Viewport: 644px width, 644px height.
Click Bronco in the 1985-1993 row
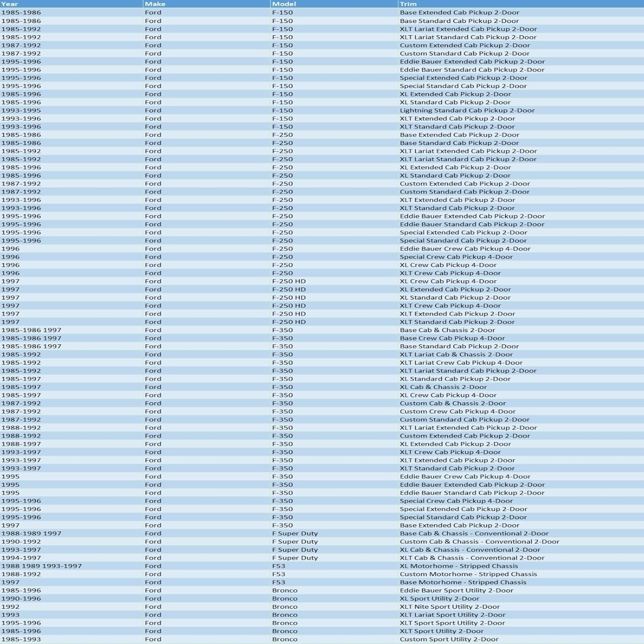pyautogui.click(x=285, y=639)
